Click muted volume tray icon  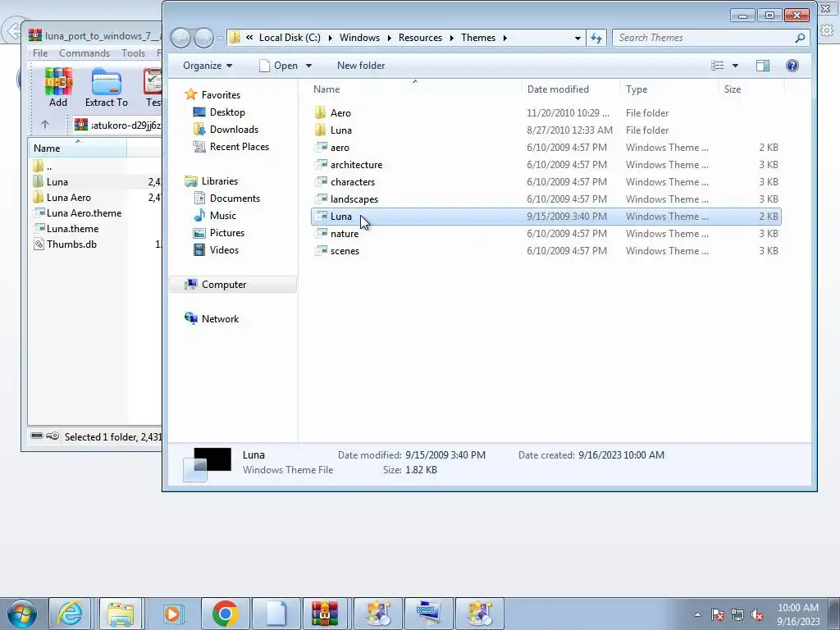[757, 615]
